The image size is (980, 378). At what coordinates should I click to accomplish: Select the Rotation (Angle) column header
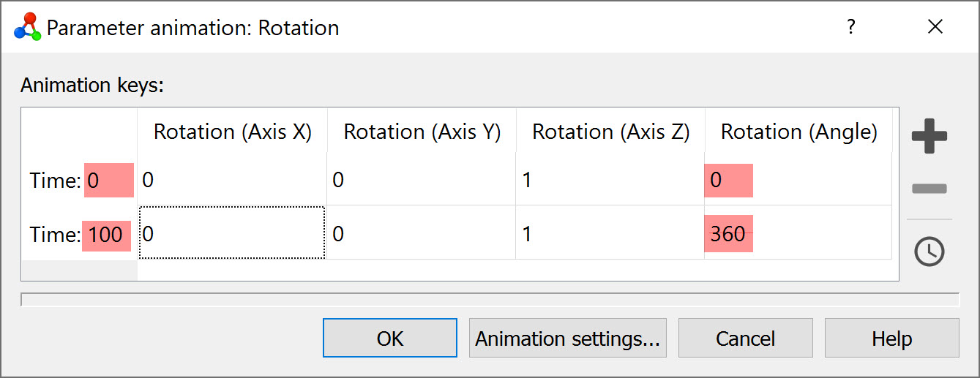click(798, 132)
